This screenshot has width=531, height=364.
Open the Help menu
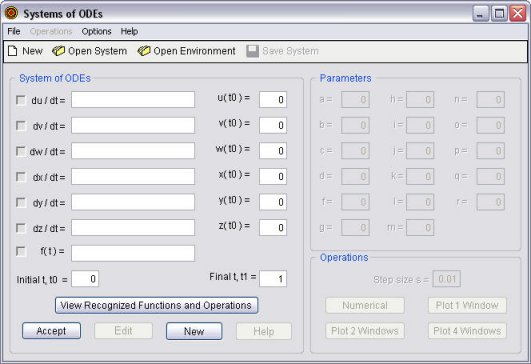coord(129,31)
